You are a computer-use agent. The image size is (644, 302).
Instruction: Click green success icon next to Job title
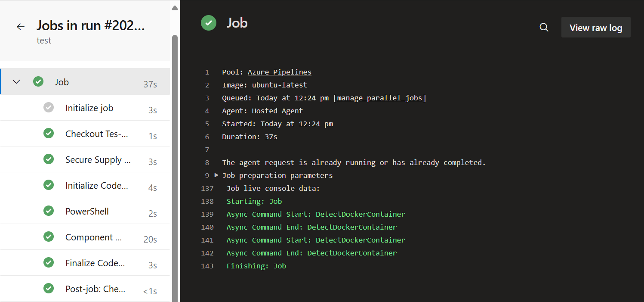(209, 23)
